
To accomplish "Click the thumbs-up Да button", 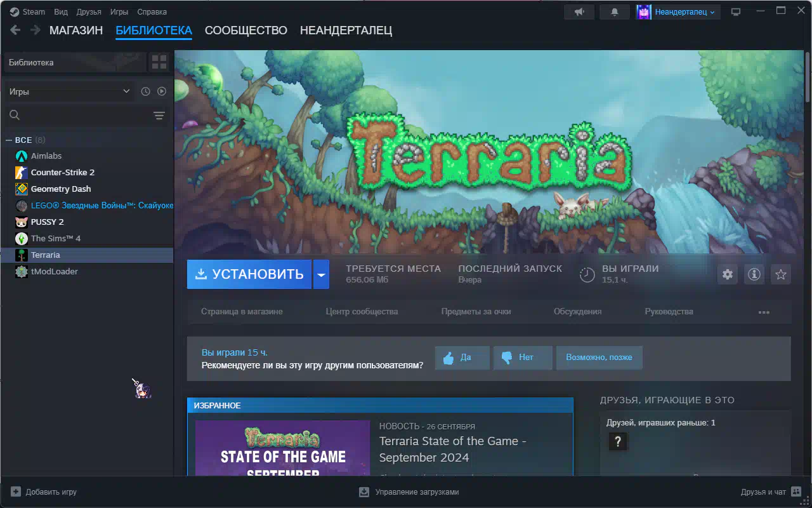I will [x=462, y=358].
